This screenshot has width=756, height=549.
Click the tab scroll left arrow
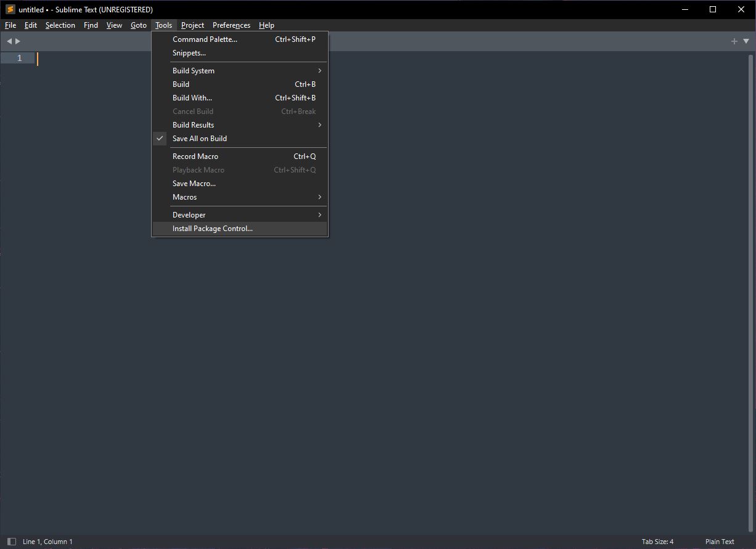point(9,41)
